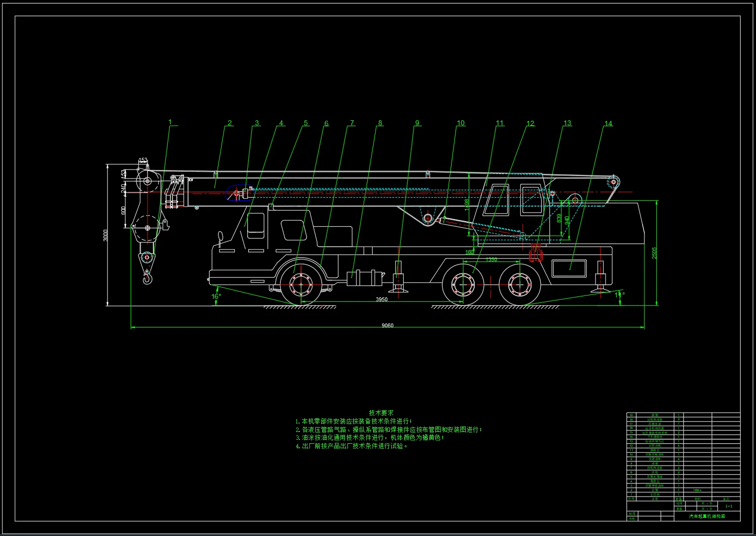Click part callout number 6 above drawing

(326, 123)
